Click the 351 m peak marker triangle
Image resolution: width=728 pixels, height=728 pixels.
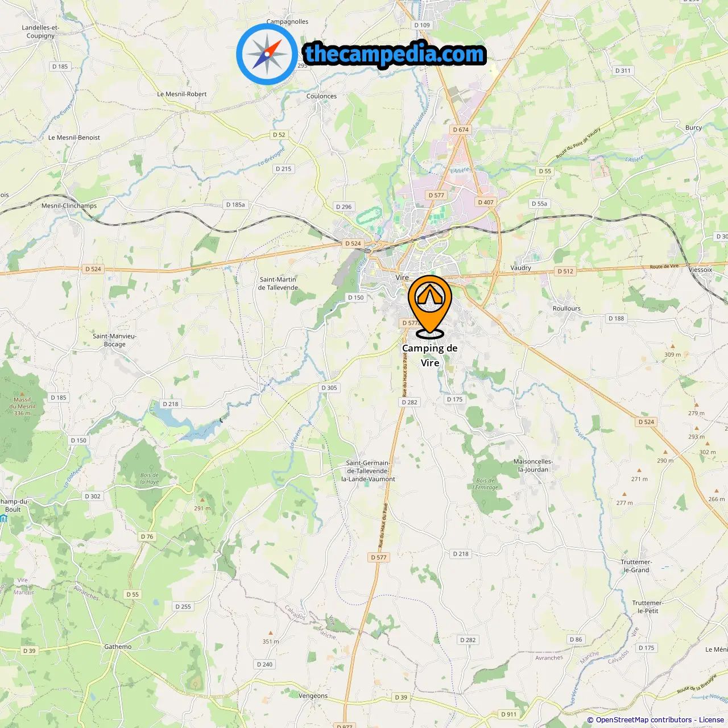pos(271,632)
